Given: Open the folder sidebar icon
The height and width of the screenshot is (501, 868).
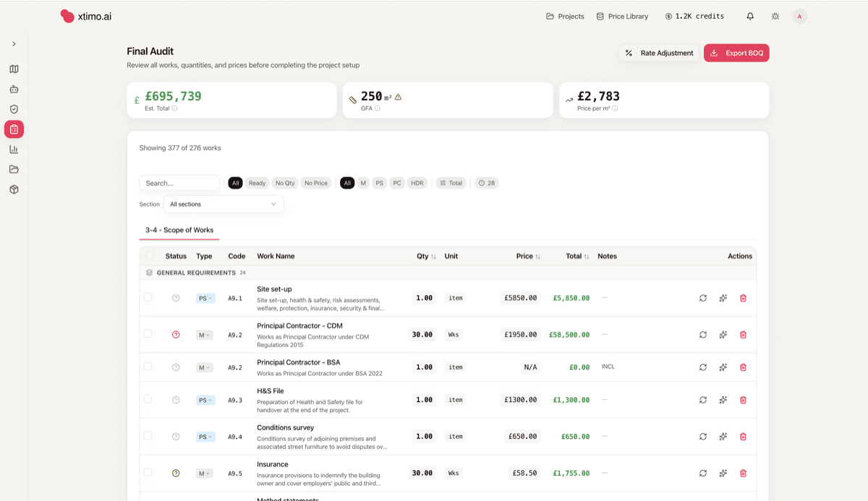Looking at the screenshot, I should (14, 169).
